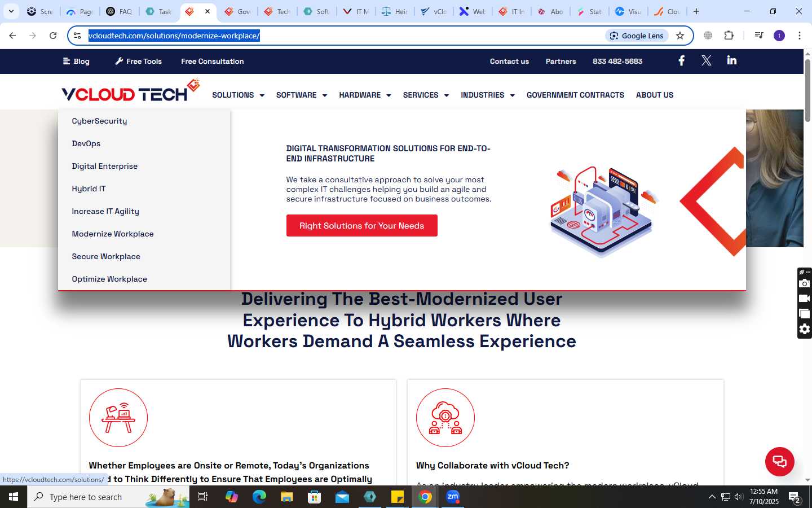Open the Zoom app on taskbar
This screenshot has height=508, width=812.
[x=453, y=497]
